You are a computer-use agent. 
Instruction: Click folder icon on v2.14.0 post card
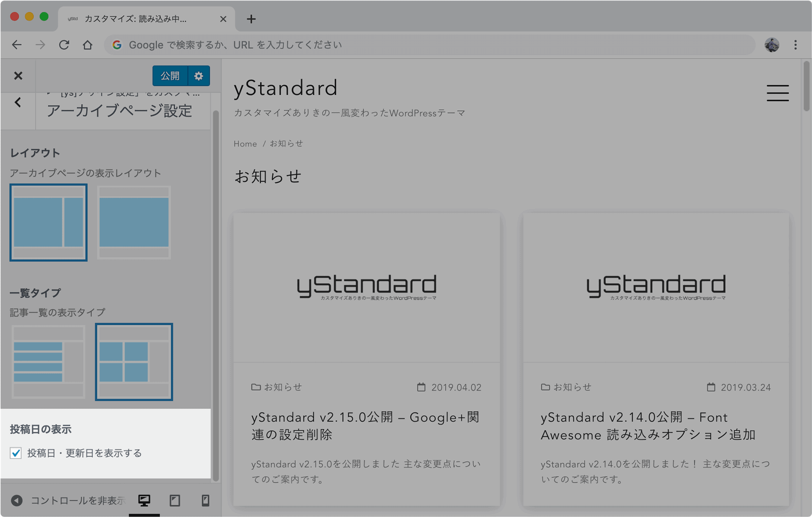(x=546, y=387)
